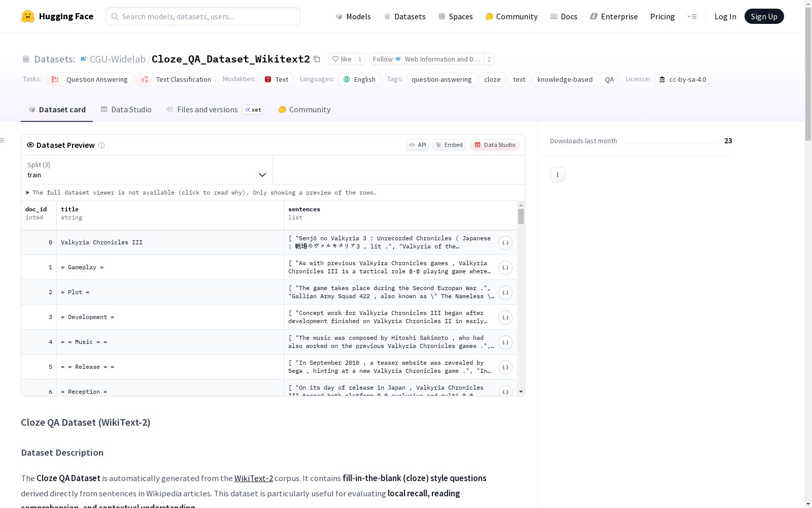The image size is (812, 508).
Task: Expand row 3 Development sentences JSON viewer
Action: pyautogui.click(x=505, y=317)
